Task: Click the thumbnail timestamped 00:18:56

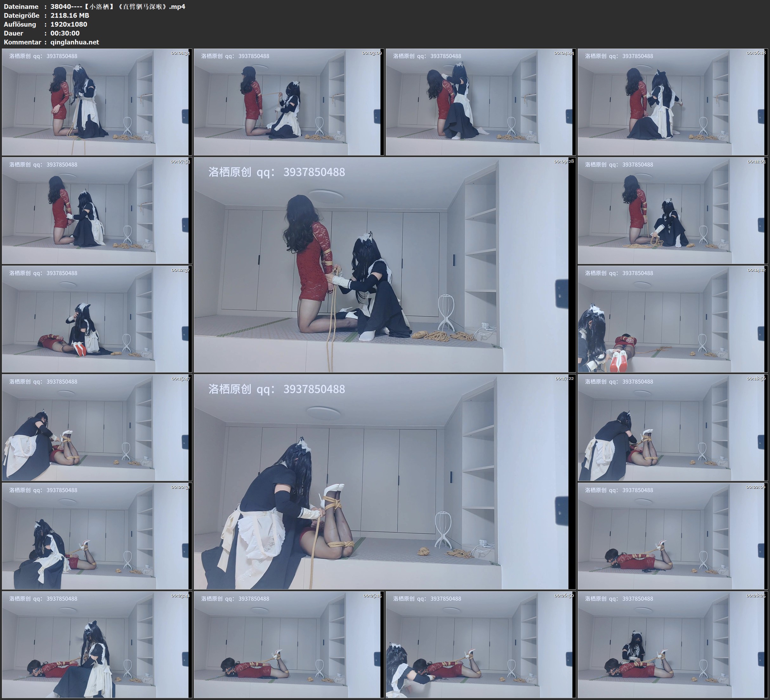Action: click(672, 427)
